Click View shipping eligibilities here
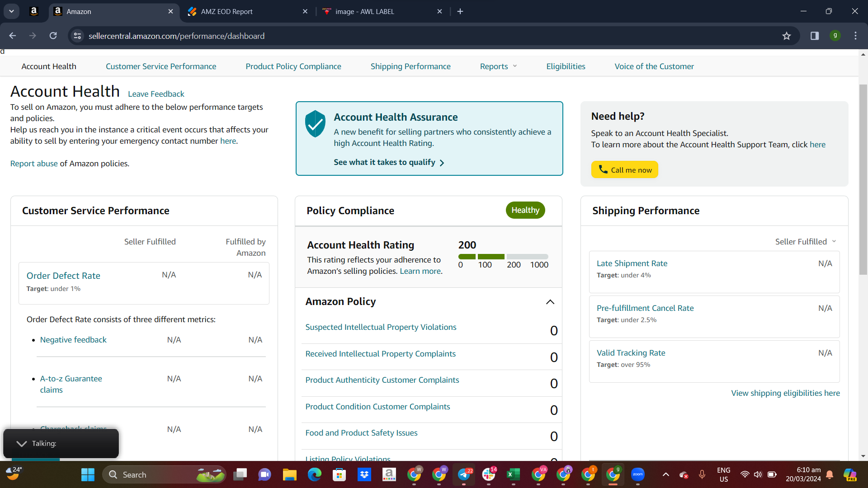The width and height of the screenshot is (868, 488). tap(786, 393)
